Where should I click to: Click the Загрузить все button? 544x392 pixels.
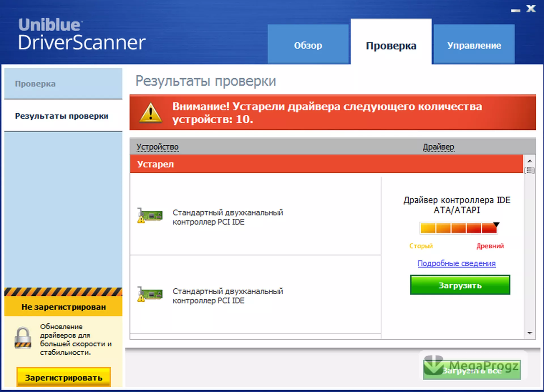point(472,370)
